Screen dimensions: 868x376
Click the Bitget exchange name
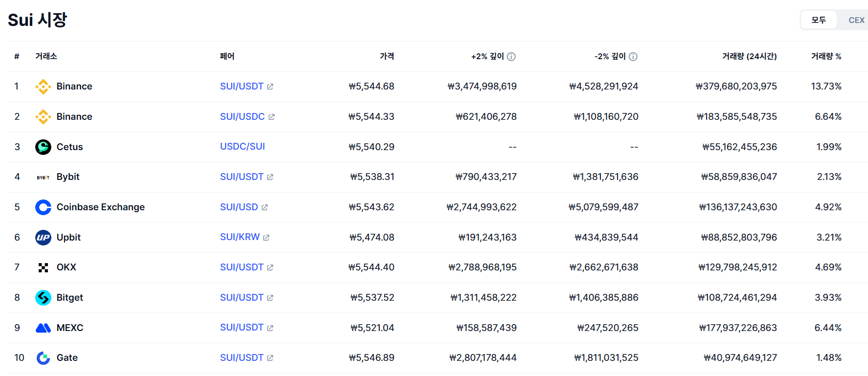click(x=70, y=297)
